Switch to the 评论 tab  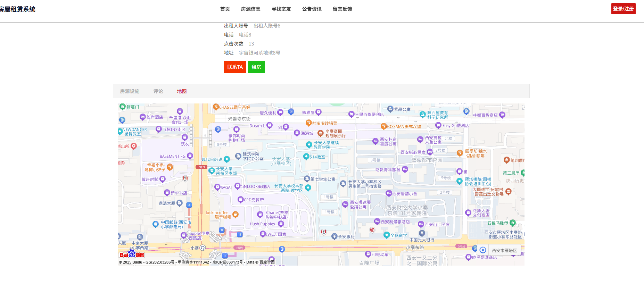click(158, 91)
